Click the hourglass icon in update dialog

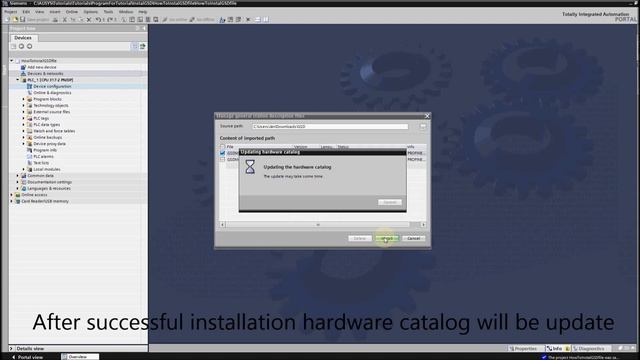pyautogui.click(x=250, y=167)
